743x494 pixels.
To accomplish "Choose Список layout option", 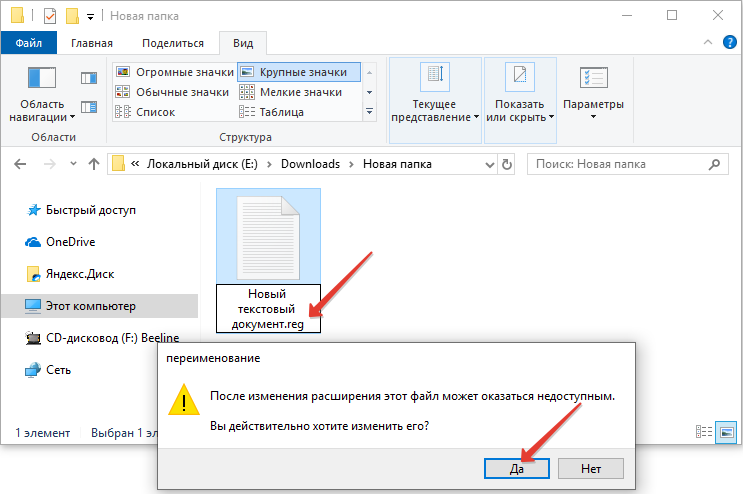I will tap(145, 112).
